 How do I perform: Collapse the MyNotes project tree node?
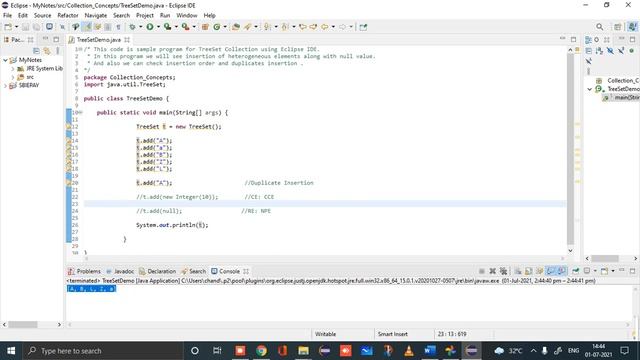pyautogui.click(x=5, y=60)
